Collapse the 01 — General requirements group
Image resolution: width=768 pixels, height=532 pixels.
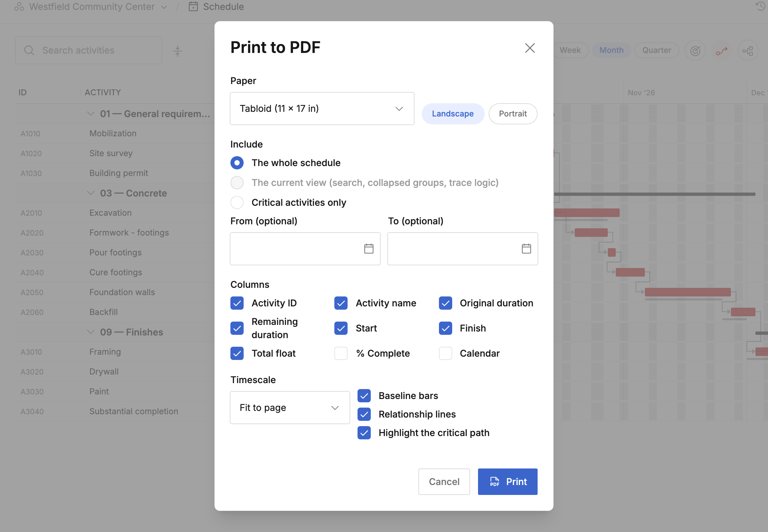click(90, 114)
